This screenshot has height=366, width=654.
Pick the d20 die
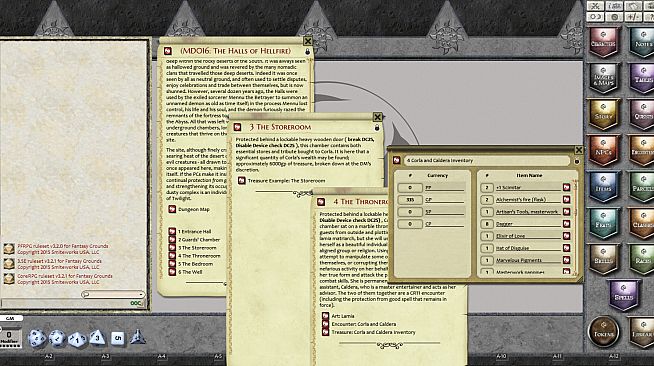37,338
